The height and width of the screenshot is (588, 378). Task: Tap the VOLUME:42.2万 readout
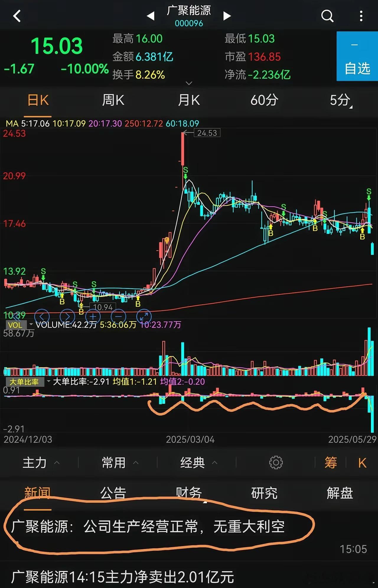pos(66,325)
